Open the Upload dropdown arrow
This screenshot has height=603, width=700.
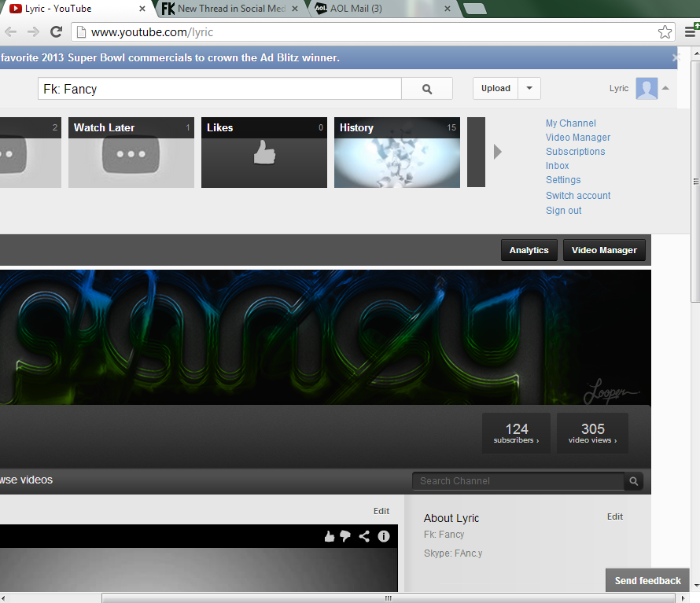[x=529, y=88]
